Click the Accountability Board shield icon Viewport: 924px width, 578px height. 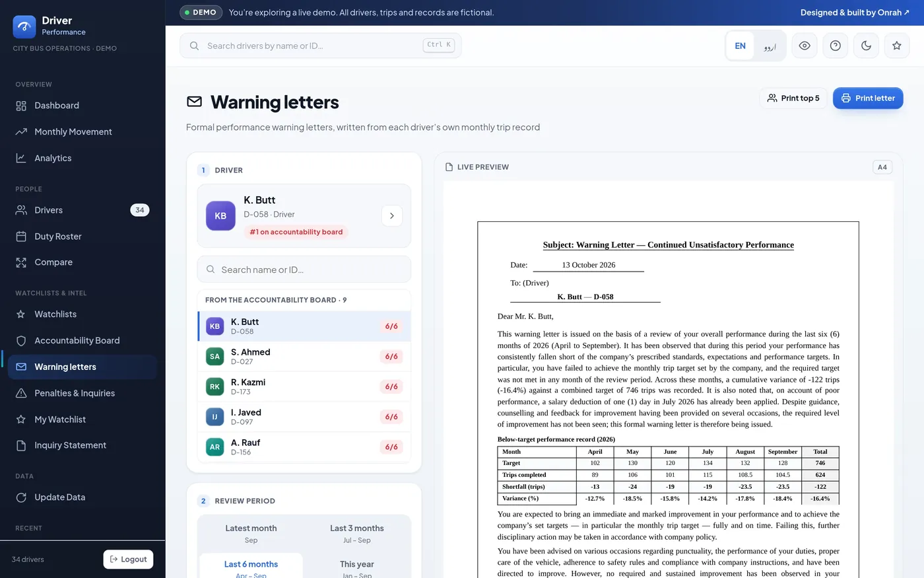tap(21, 341)
